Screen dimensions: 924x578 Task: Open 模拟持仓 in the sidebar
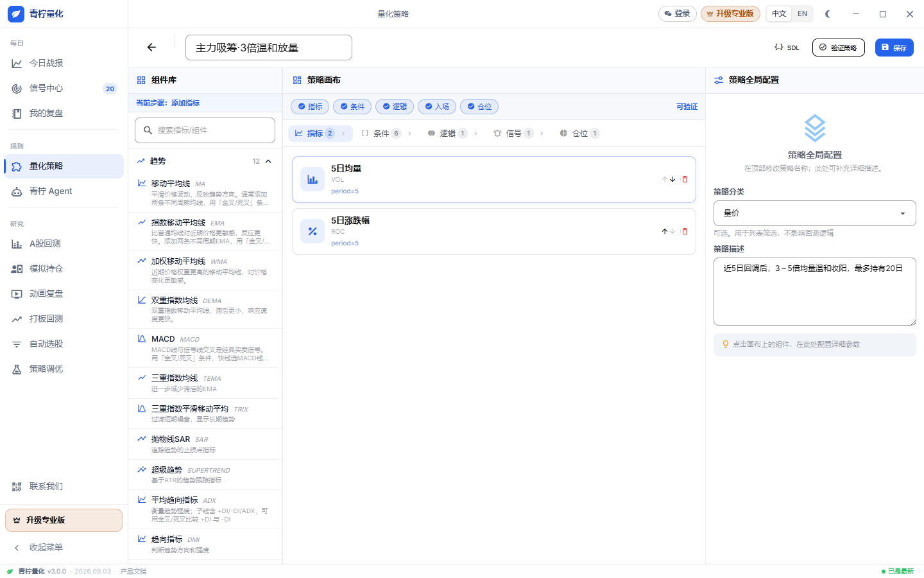[64, 268]
